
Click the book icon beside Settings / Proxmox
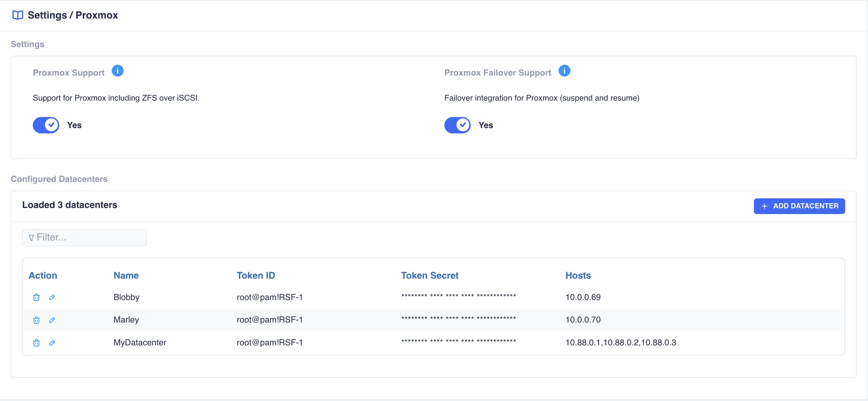(x=17, y=15)
